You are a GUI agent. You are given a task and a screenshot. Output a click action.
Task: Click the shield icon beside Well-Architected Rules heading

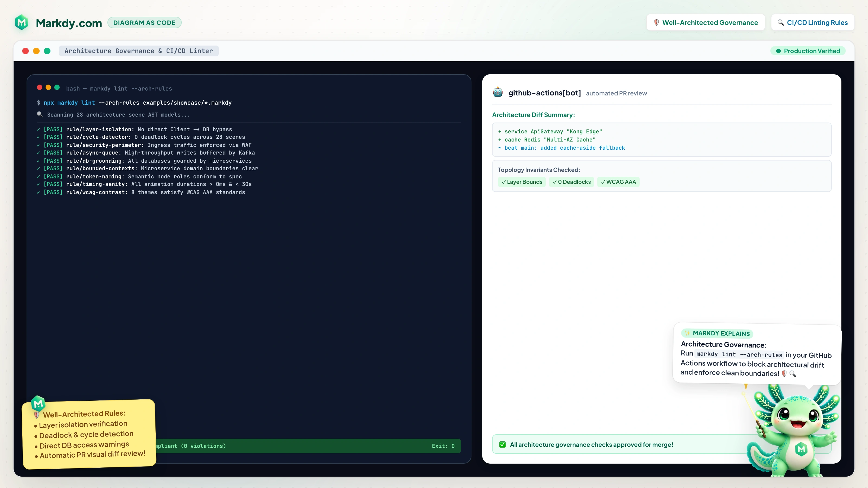tap(36, 415)
